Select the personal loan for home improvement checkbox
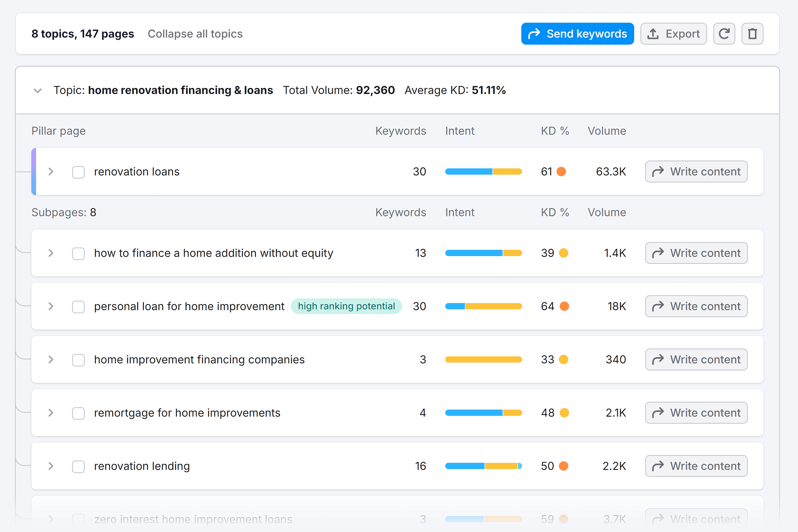This screenshot has height=532, width=798. [x=78, y=307]
